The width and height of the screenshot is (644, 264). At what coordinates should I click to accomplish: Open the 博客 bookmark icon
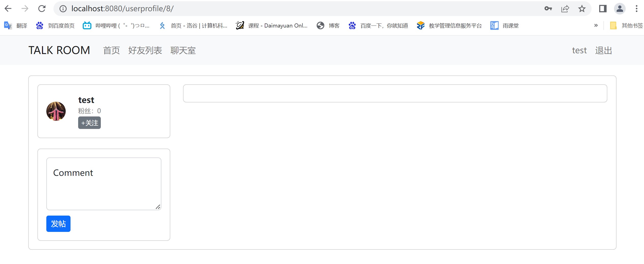(320, 25)
